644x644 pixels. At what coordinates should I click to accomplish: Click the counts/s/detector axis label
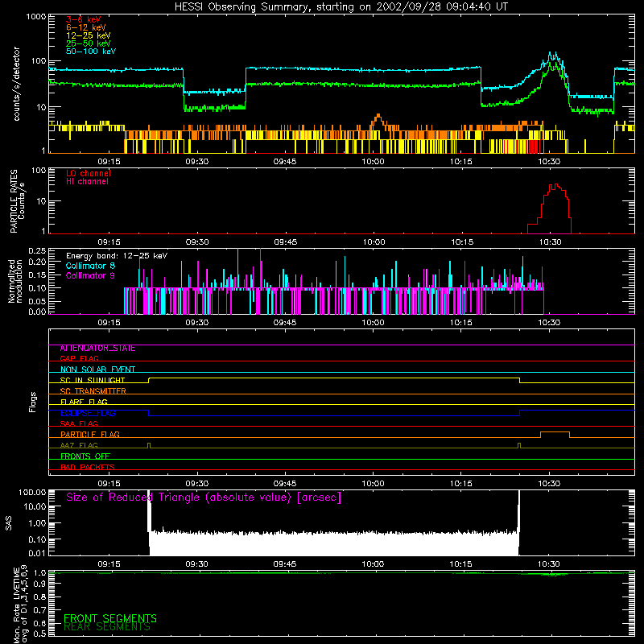(16, 84)
